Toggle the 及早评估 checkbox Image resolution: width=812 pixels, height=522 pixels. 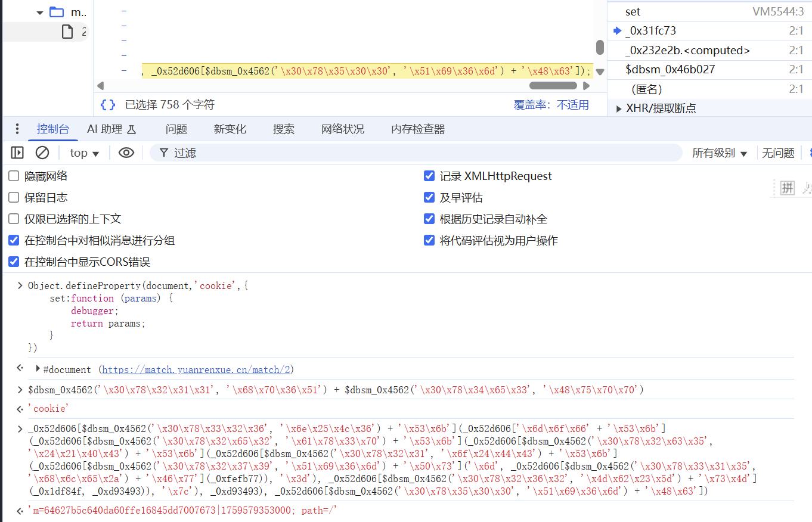pos(429,197)
